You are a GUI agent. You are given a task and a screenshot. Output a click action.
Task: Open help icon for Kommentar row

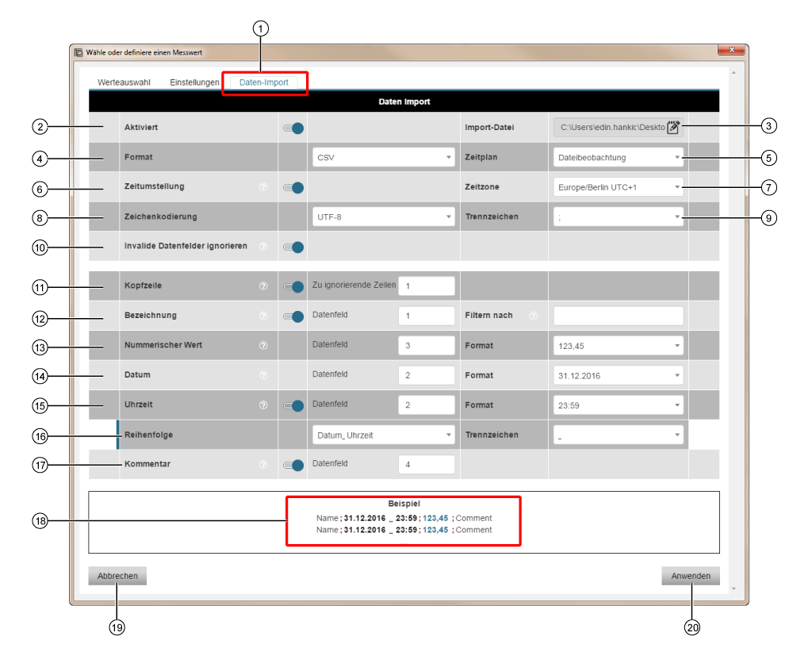[263, 465]
